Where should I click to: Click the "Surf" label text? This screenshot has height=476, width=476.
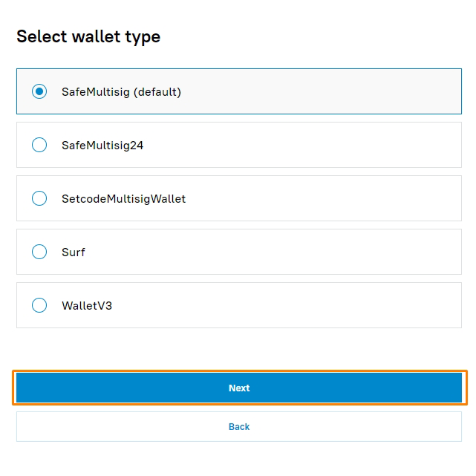point(74,252)
